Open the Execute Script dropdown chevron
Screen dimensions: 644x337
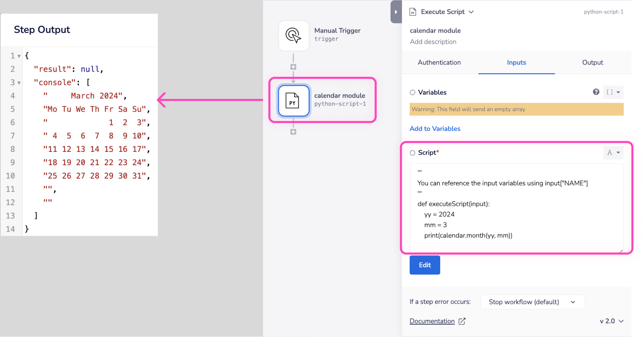(x=471, y=12)
